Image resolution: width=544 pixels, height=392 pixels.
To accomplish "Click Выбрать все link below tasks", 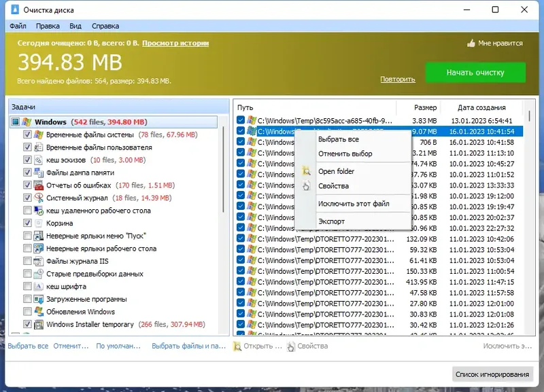I will (28, 346).
